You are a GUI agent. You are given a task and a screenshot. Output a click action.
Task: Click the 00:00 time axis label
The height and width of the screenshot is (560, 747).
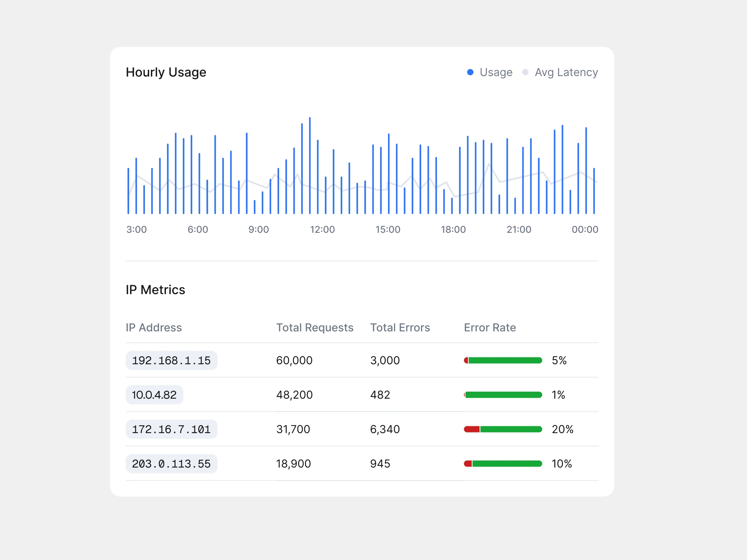[x=585, y=230]
